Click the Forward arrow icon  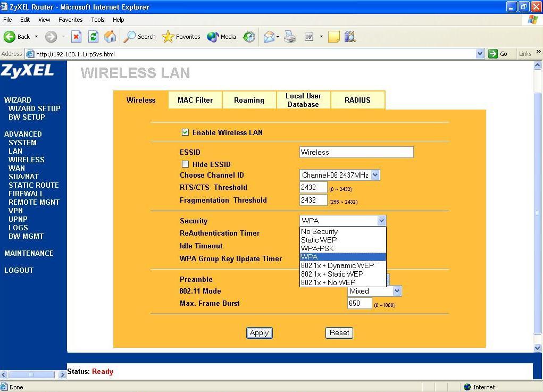coord(51,36)
